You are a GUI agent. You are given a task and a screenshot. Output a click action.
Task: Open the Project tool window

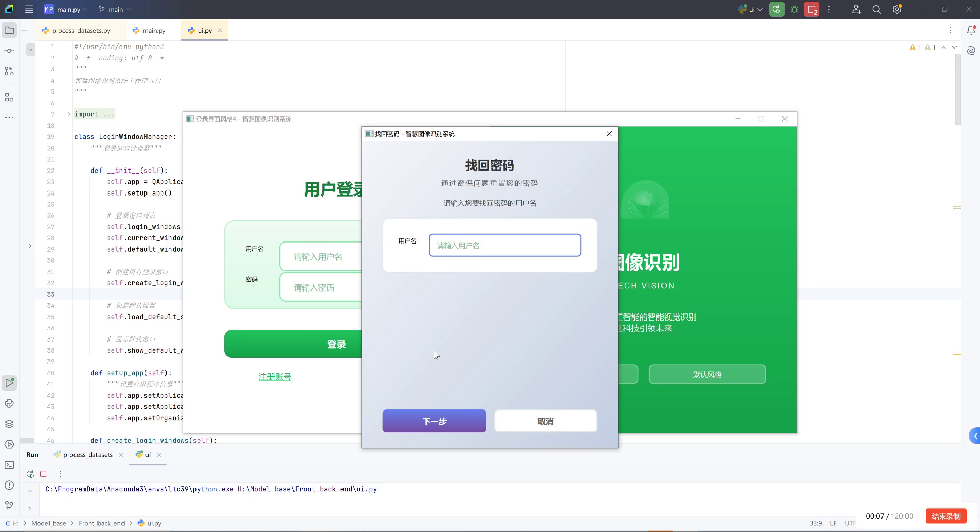pos(9,30)
